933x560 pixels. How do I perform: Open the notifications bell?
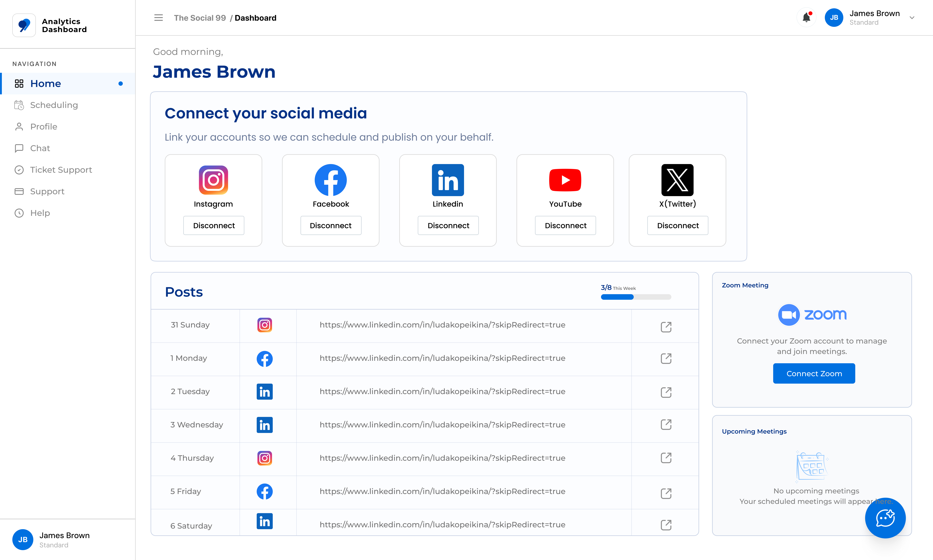point(807,17)
